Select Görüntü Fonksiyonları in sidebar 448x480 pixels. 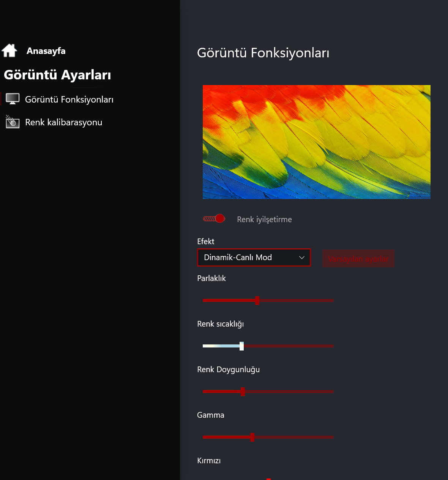[69, 99]
